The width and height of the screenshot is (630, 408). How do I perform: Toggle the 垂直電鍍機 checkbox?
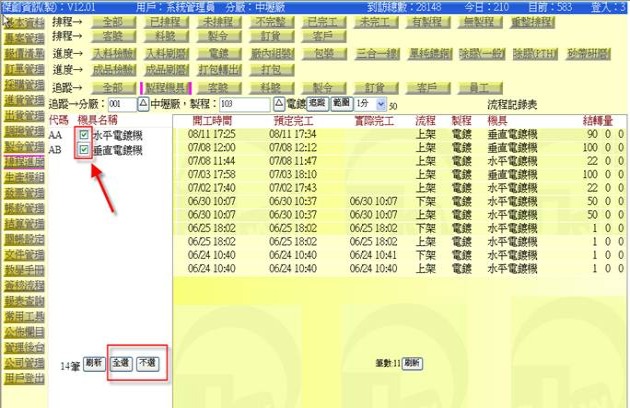click(84, 149)
